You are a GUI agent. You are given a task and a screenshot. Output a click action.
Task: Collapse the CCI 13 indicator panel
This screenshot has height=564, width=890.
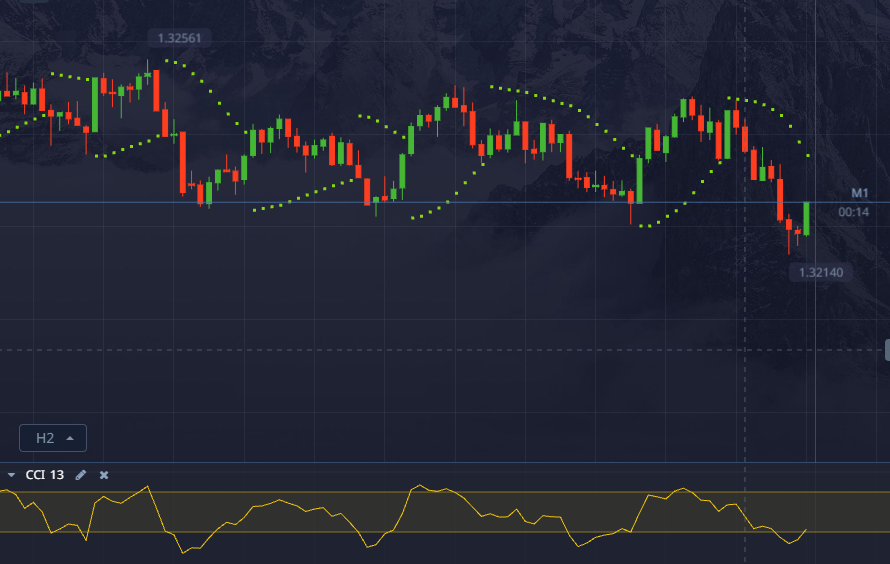(11, 475)
